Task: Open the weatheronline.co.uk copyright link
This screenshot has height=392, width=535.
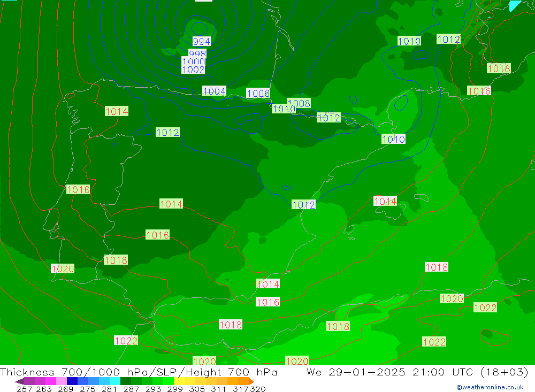Action: coord(490,387)
